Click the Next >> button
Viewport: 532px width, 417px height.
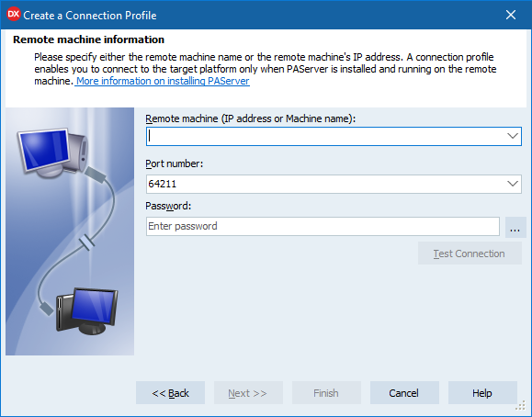point(248,392)
